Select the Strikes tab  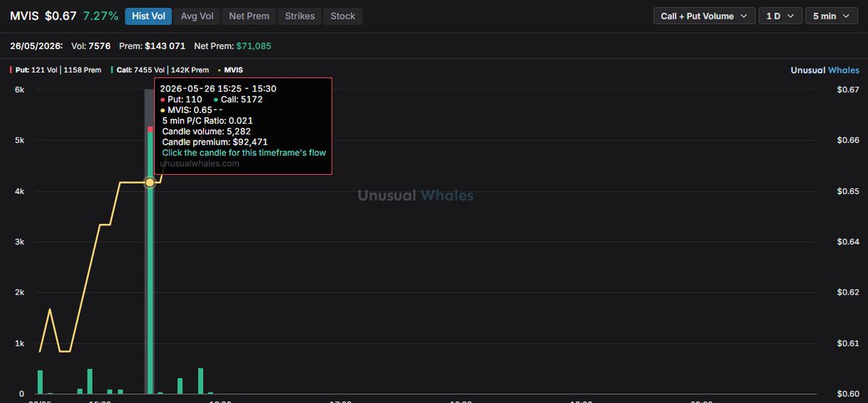pyautogui.click(x=299, y=16)
